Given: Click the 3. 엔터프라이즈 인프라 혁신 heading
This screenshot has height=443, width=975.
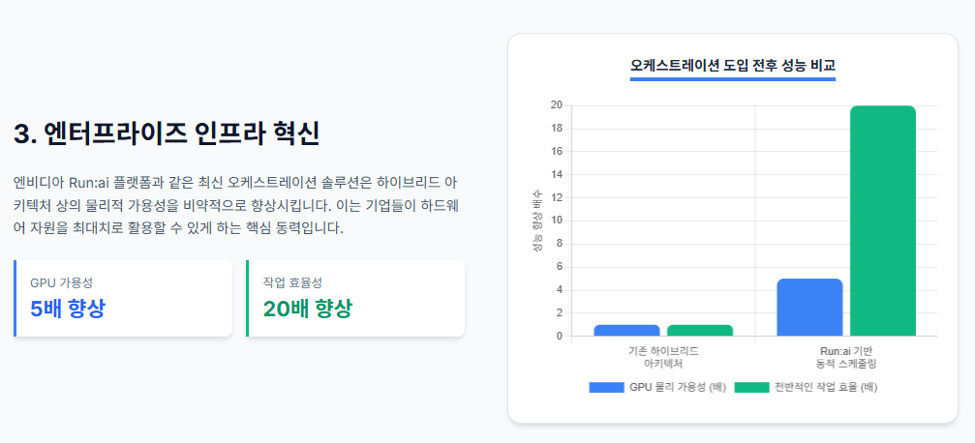Looking at the screenshot, I should click(x=167, y=134).
